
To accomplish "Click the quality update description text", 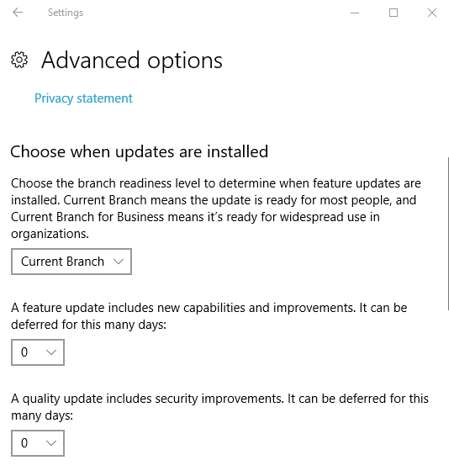I will [x=219, y=407].
